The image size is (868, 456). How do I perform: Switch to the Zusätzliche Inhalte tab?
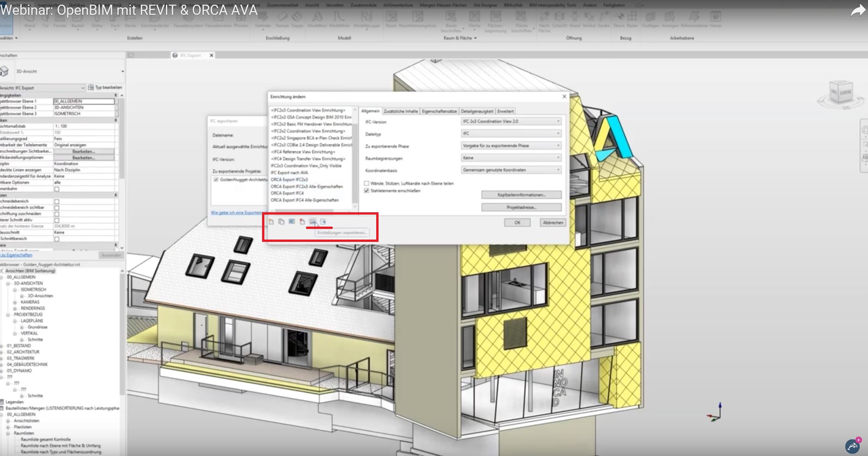click(x=401, y=111)
